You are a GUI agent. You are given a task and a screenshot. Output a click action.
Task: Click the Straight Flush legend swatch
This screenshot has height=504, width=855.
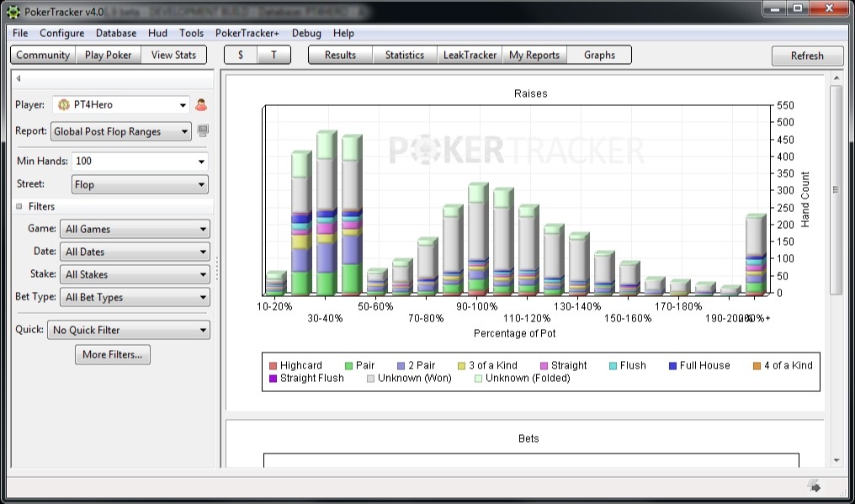(x=273, y=378)
